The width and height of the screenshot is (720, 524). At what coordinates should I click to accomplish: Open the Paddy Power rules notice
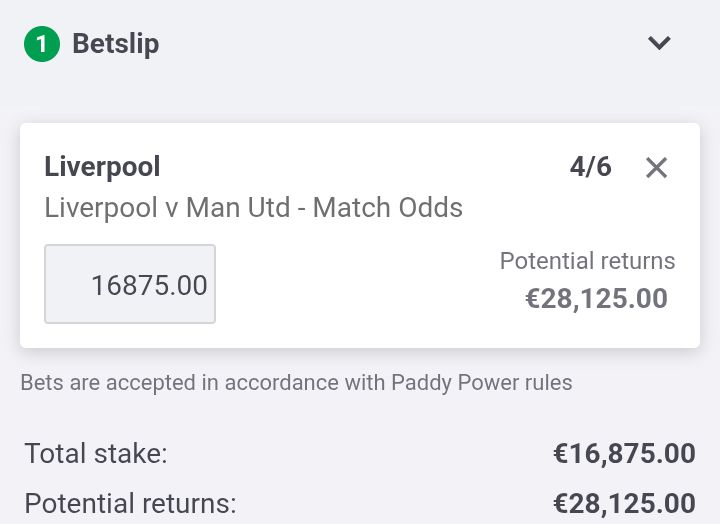296,383
